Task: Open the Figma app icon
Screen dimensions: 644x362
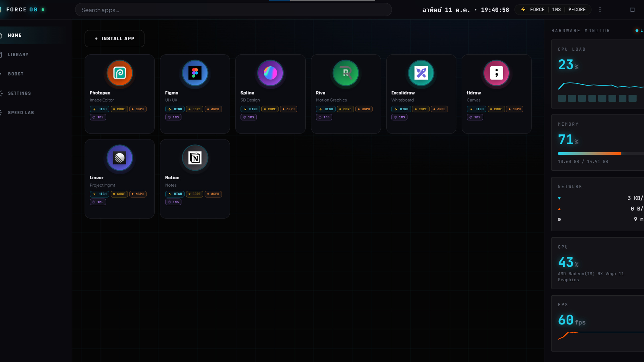Action: [195, 73]
